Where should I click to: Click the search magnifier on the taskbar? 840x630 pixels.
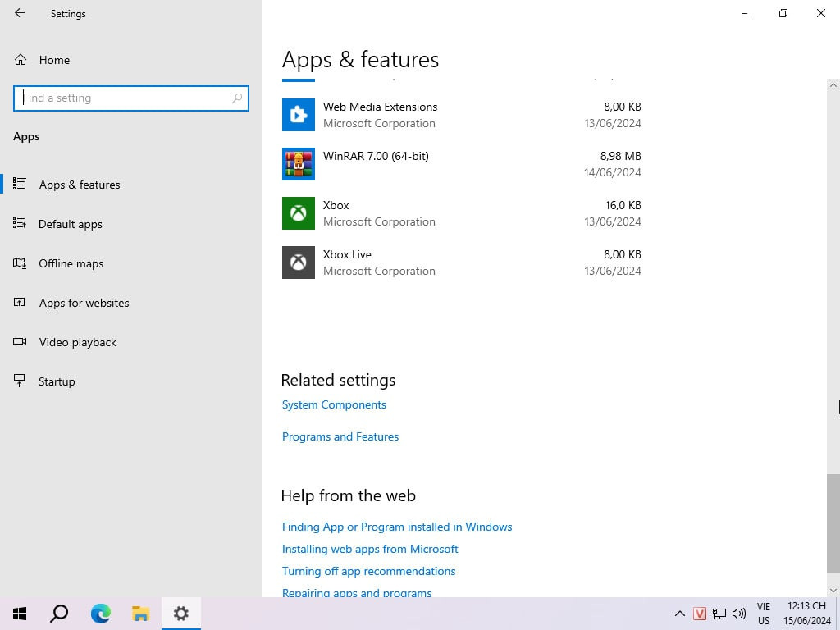pyautogui.click(x=59, y=614)
